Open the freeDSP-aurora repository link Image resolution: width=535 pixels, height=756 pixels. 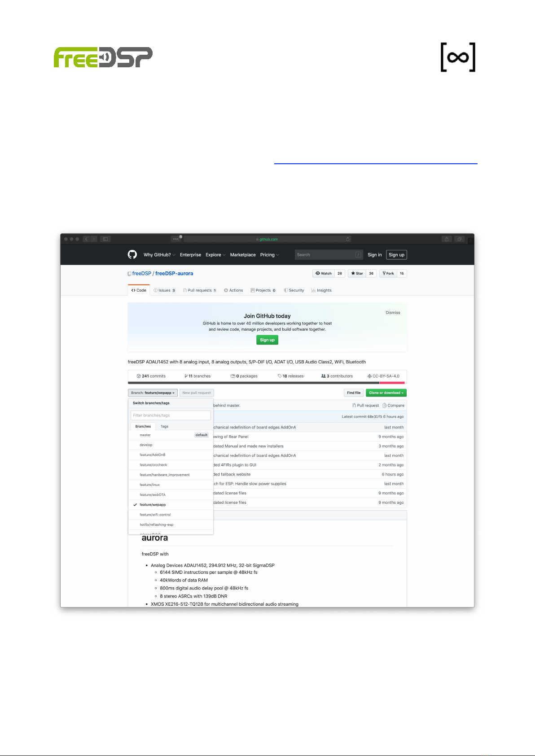coord(174,273)
